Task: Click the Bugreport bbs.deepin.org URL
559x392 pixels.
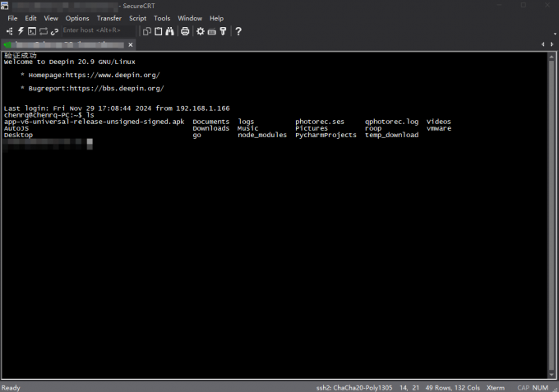Action: (x=117, y=89)
